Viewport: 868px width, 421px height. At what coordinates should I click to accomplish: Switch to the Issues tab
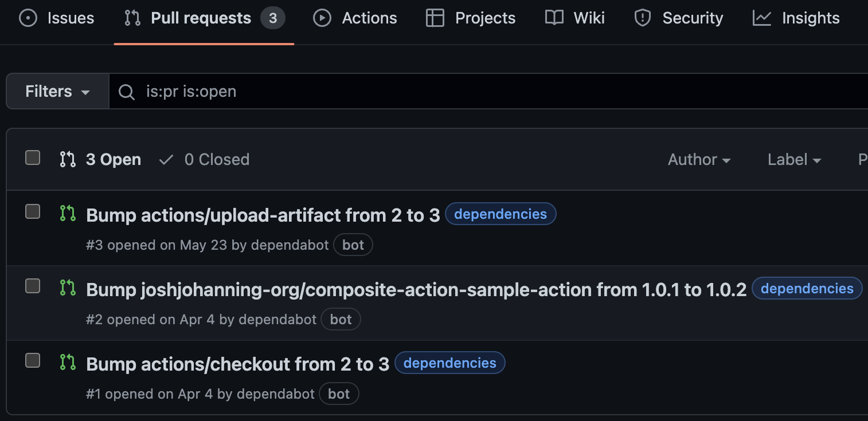(57, 18)
